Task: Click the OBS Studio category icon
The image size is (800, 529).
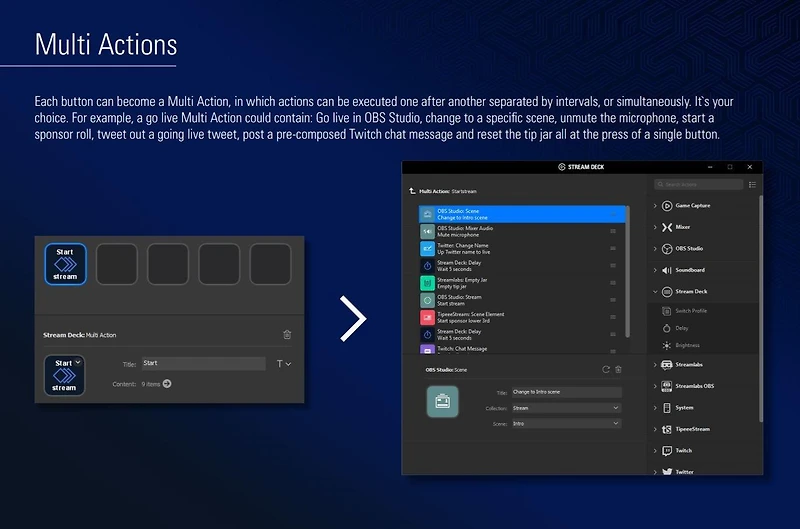Action: point(667,248)
